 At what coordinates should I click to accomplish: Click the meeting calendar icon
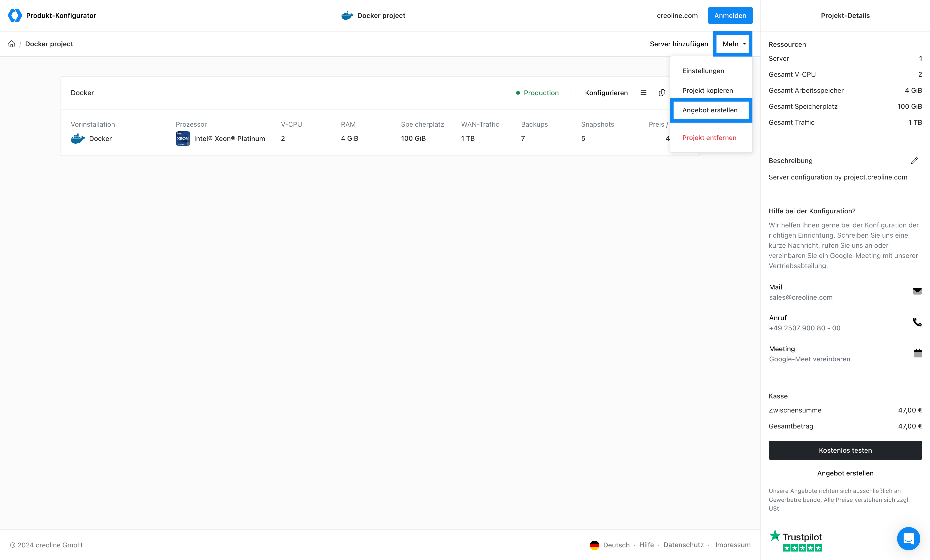918,353
